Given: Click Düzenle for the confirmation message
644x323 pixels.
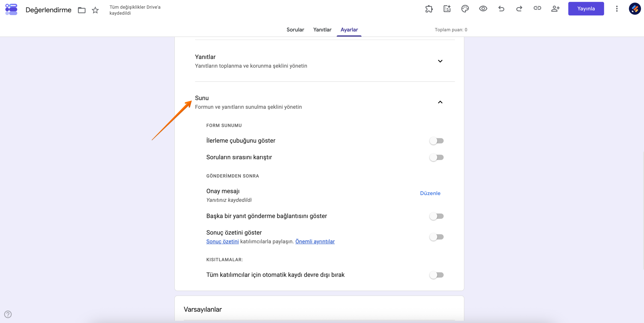Looking at the screenshot, I should [430, 193].
